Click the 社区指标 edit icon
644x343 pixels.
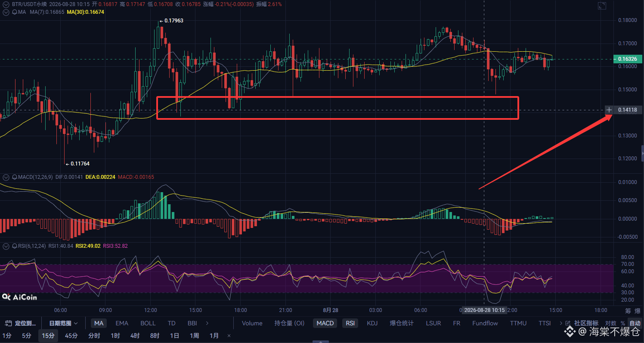coord(568,323)
